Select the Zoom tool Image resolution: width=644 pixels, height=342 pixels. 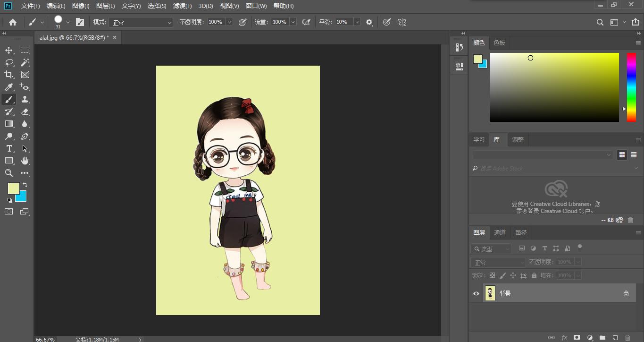[x=9, y=173]
